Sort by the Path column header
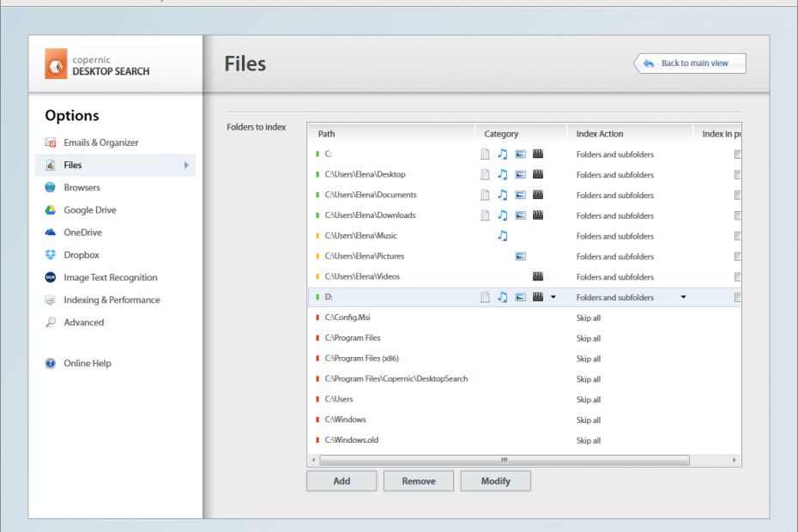The image size is (798, 532). pyautogui.click(x=391, y=134)
